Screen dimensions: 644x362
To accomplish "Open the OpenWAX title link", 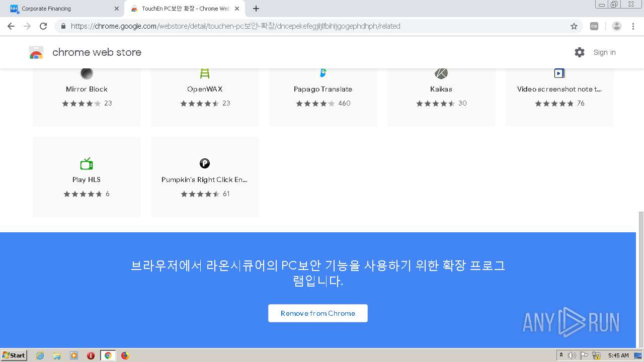I will pyautogui.click(x=205, y=89).
